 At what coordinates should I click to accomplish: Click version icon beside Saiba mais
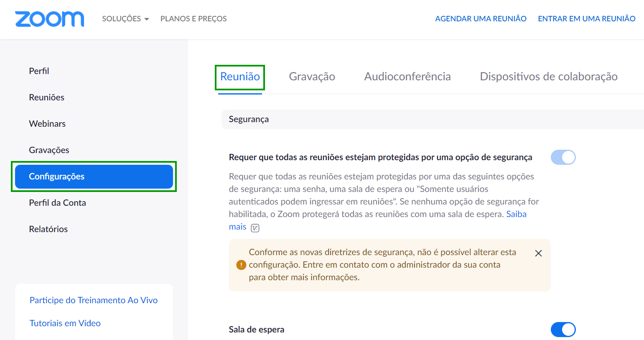[255, 228]
